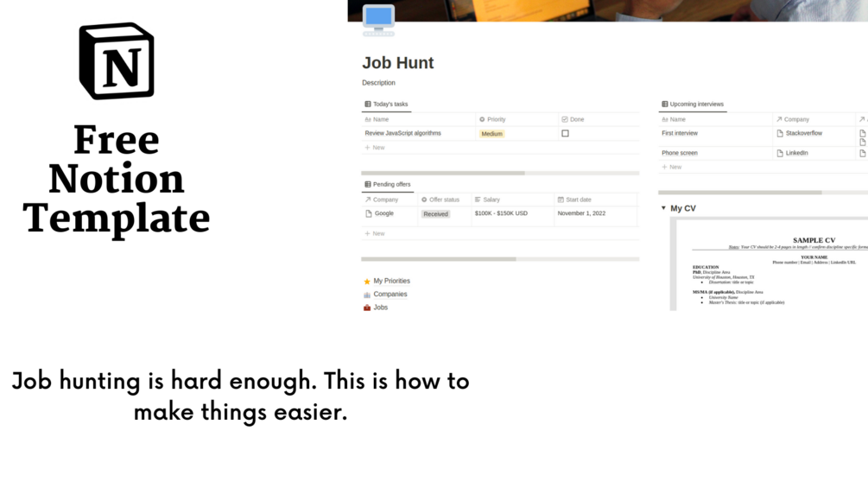The height and width of the screenshot is (488, 868).
Task: Click the page icon beside Stackoverflow
Action: click(780, 133)
